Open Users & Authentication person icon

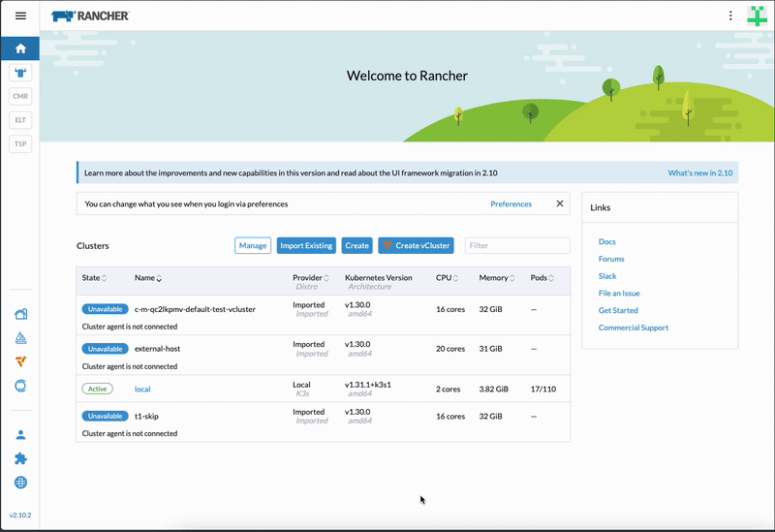tap(20, 435)
